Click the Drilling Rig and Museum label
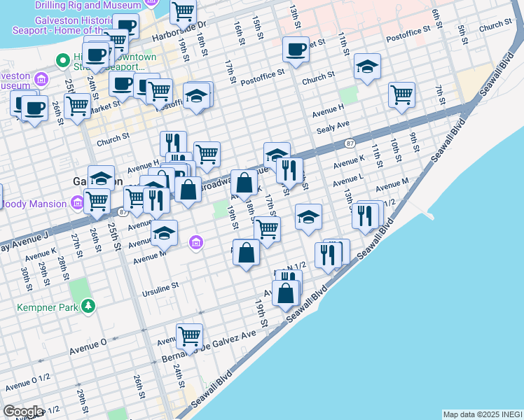The width and height of the screenshot is (524, 420). pyautogui.click(x=88, y=5)
